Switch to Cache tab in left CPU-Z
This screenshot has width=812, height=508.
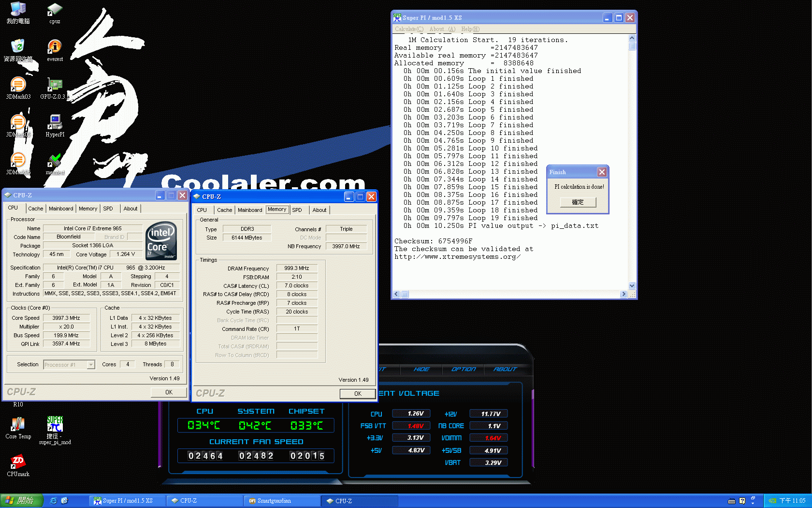point(36,209)
